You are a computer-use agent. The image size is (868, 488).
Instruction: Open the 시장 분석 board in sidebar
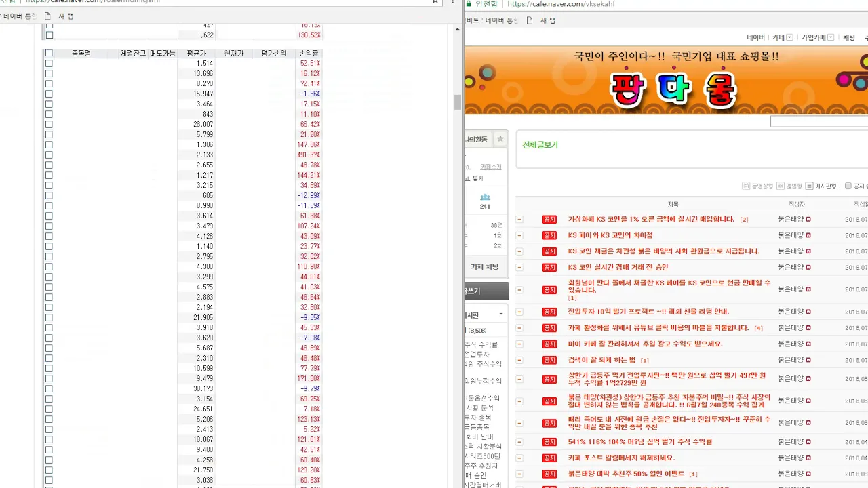(479, 408)
